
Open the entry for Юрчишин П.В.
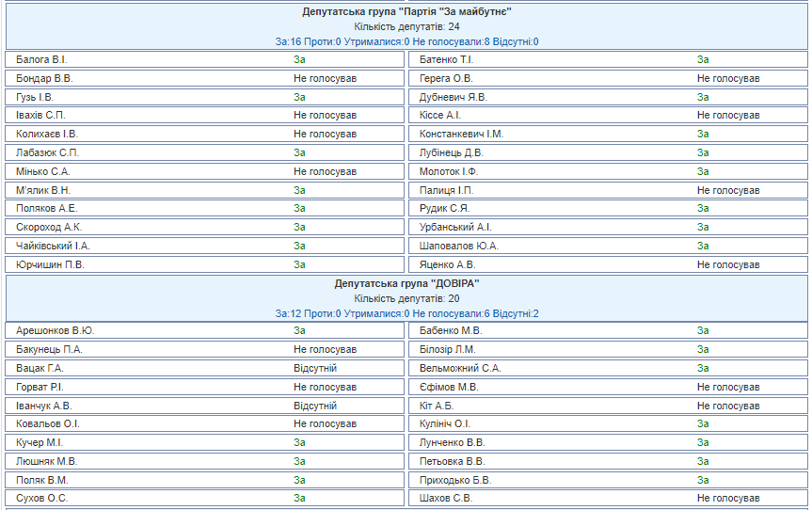coord(50,264)
